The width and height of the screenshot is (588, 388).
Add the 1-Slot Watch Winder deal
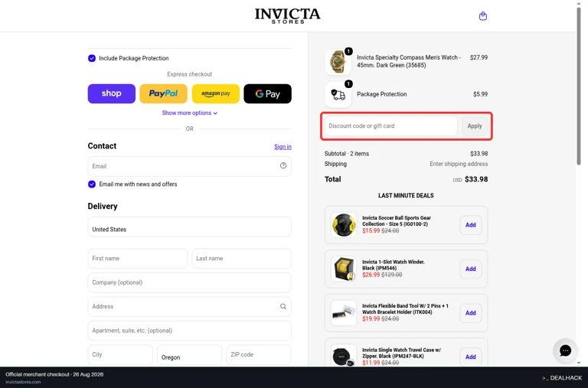pos(471,269)
